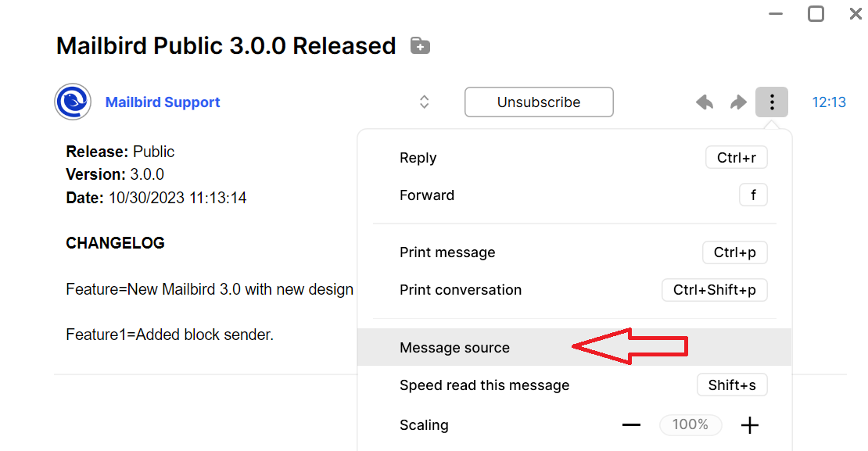Click the Shift+s shortcut badge

pyautogui.click(x=732, y=385)
